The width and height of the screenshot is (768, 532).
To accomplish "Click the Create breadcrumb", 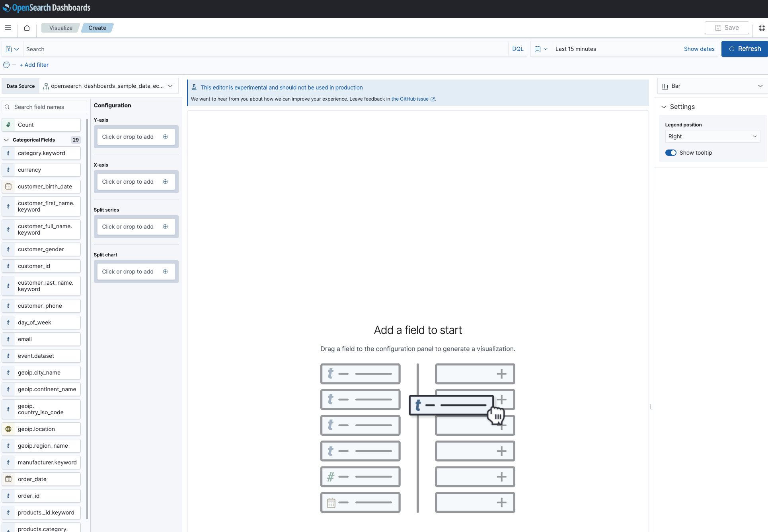I will (x=97, y=28).
